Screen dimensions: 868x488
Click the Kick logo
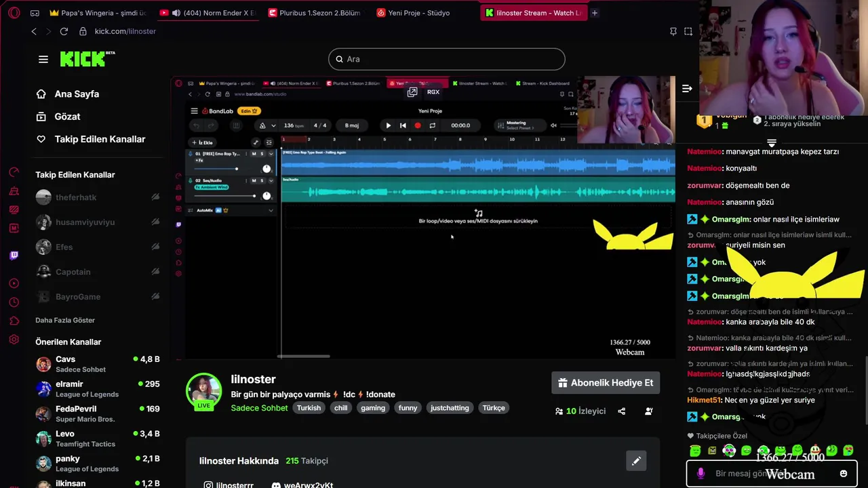[87, 59]
